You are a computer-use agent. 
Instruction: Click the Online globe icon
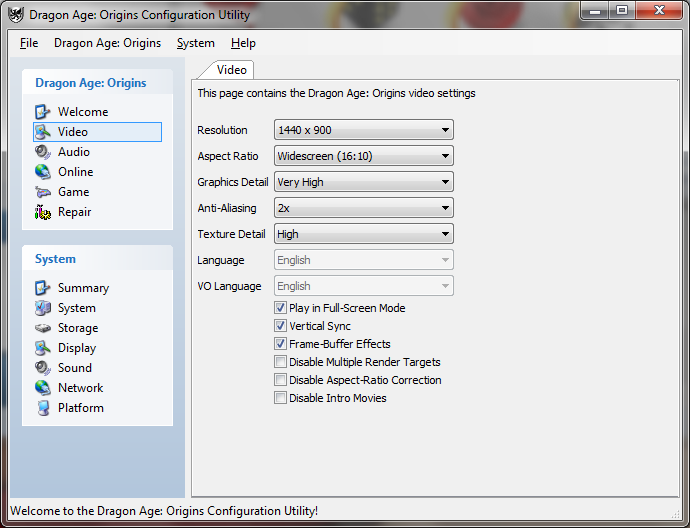(43, 172)
